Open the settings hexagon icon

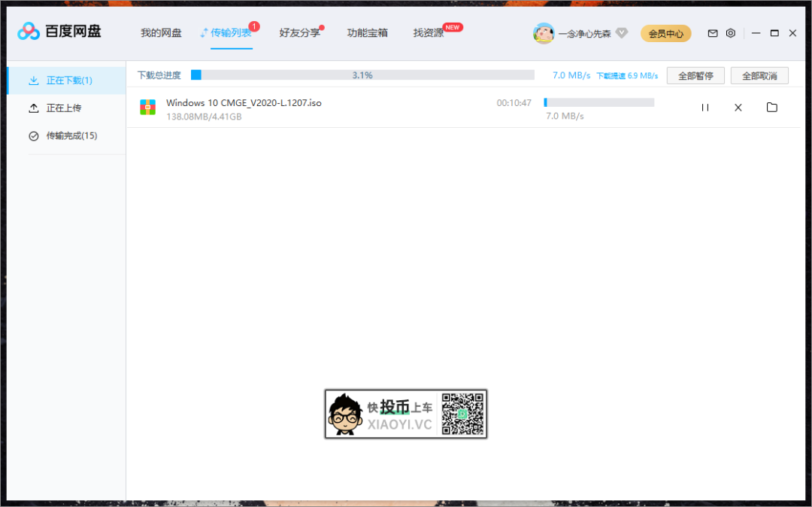pyautogui.click(x=731, y=33)
